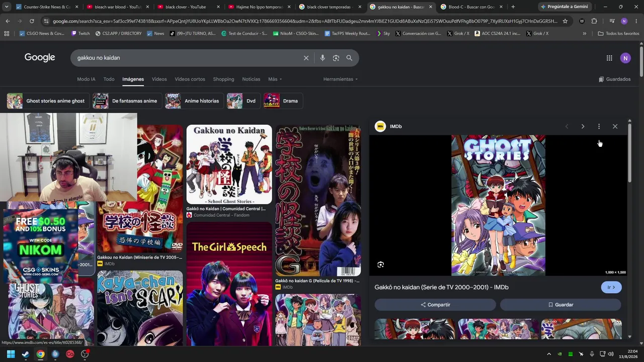Submit the search with the magnifier icon
The image size is (644, 362).
pyautogui.click(x=349, y=58)
